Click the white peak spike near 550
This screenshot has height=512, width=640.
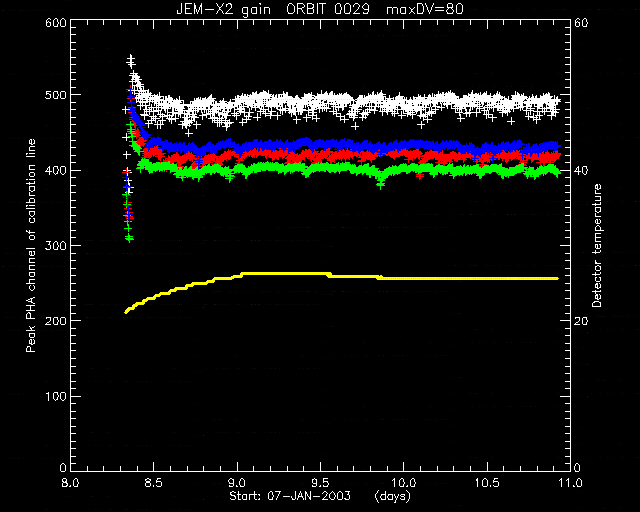(x=131, y=60)
